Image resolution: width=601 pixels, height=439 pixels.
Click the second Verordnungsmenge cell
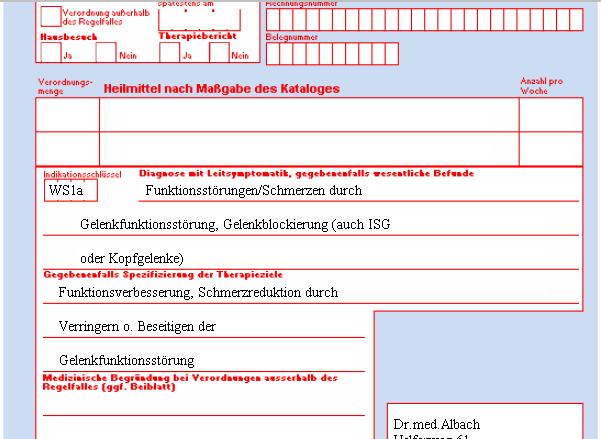click(x=67, y=149)
